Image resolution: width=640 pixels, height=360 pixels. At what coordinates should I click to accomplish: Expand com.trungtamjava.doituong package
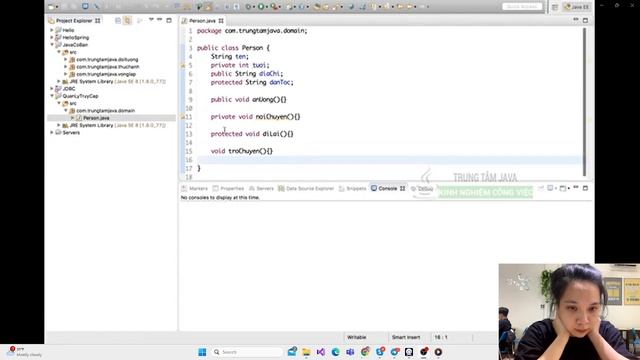[66, 60]
